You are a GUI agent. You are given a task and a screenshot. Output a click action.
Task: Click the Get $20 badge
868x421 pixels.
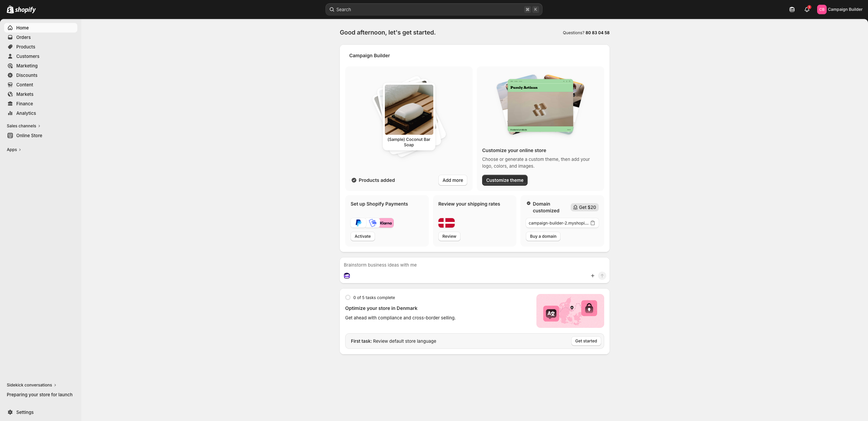(x=584, y=207)
